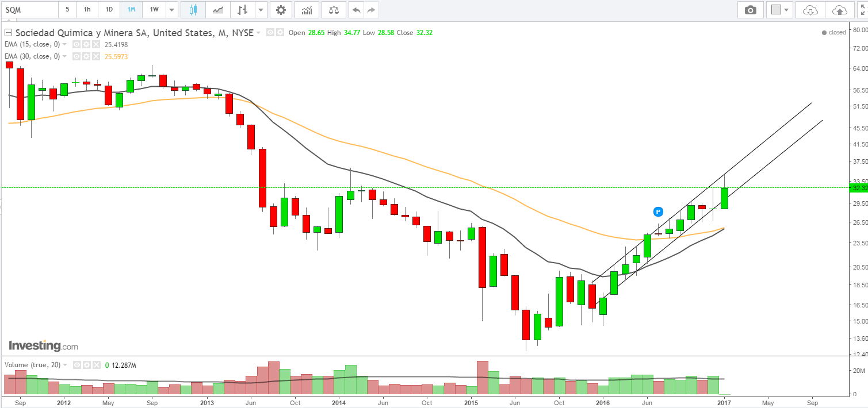Open the EMA (15, close, 0) dropdown arrow
The height and width of the screenshot is (408, 868).
64,44
